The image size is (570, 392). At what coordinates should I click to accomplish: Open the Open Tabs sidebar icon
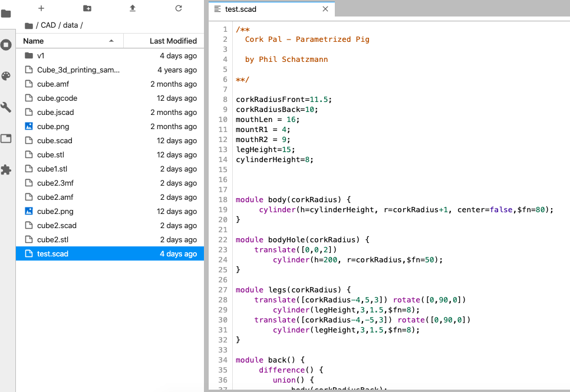[x=6, y=139]
